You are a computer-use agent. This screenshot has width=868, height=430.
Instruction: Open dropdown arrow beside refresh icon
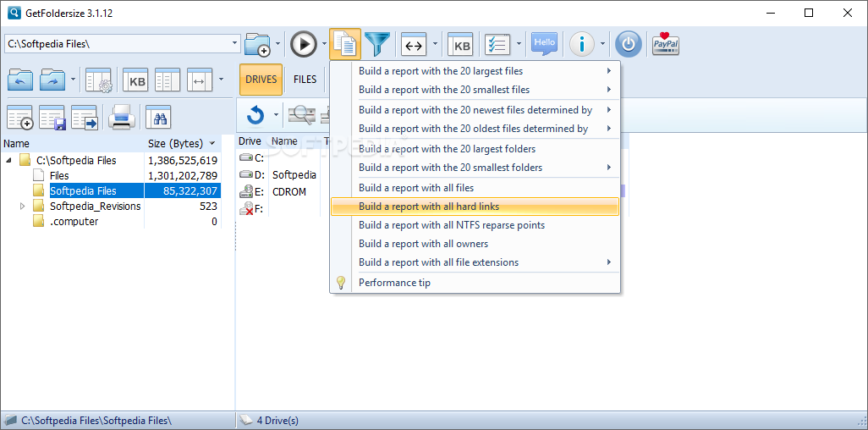pos(276,115)
